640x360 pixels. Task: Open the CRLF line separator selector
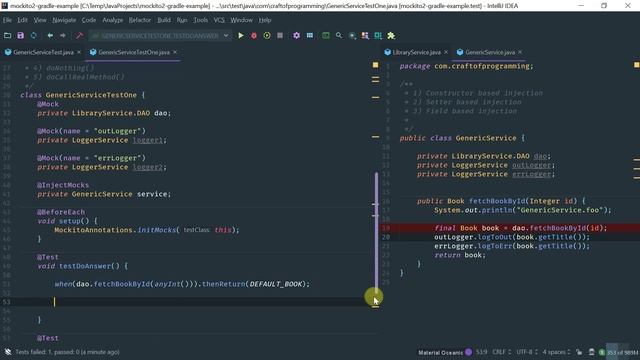point(501,352)
